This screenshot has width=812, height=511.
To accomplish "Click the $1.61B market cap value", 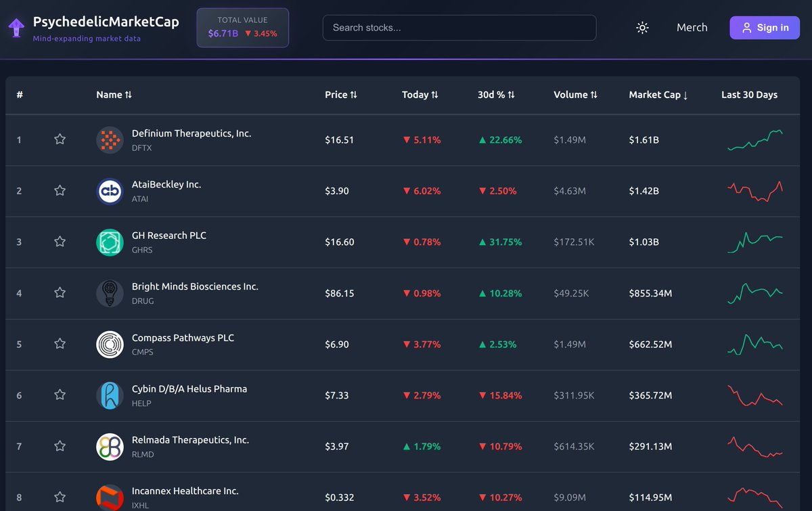I will click(x=644, y=140).
